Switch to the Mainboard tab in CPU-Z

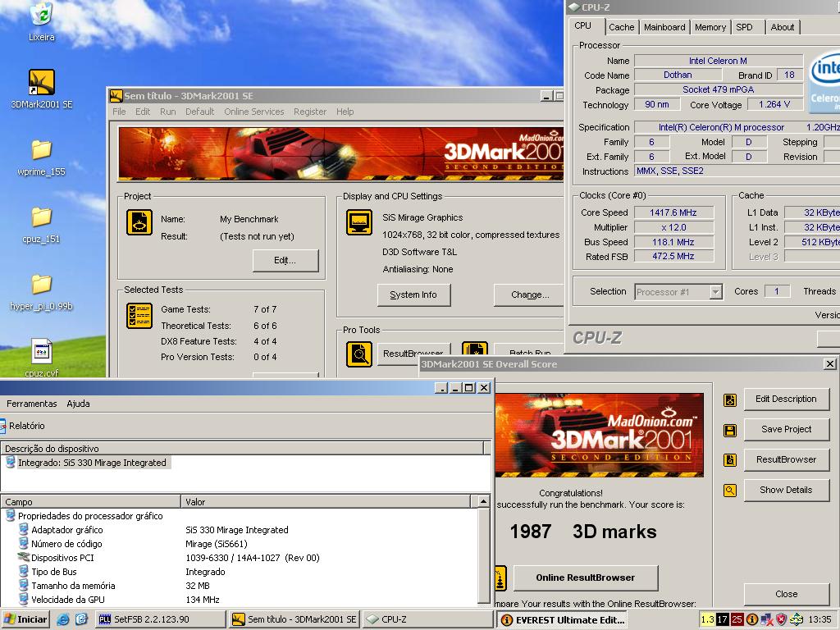(x=664, y=27)
